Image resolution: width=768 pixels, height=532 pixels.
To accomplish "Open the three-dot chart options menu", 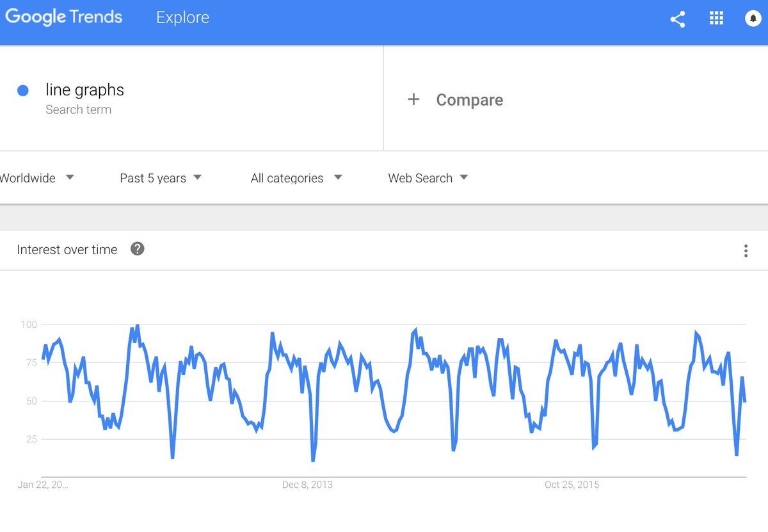I will coord(746,251).
